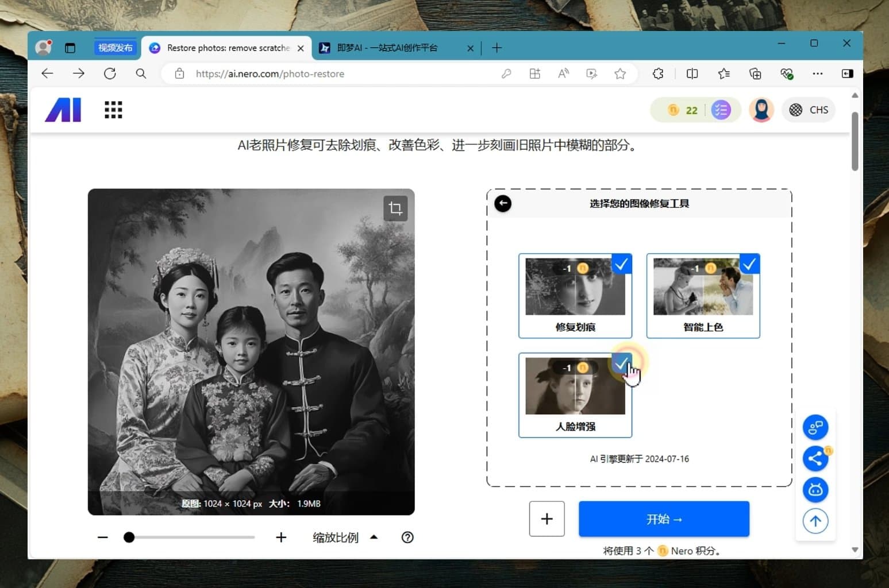The width and height of the screenshot is (889, 588).
Task: Click the Nero AI logo
Action: coord(63,109)
